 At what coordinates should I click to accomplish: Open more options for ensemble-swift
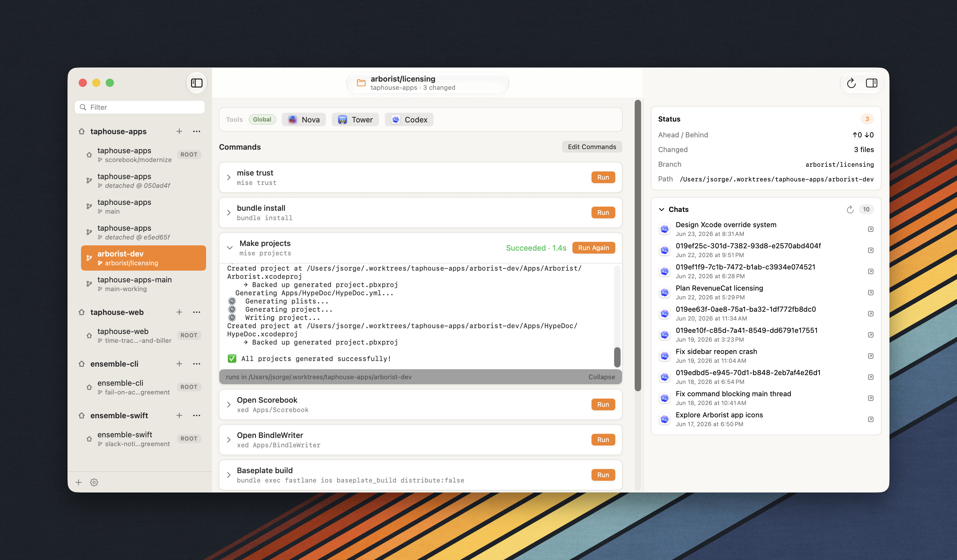pyautogui.click(x=196, y=415)
